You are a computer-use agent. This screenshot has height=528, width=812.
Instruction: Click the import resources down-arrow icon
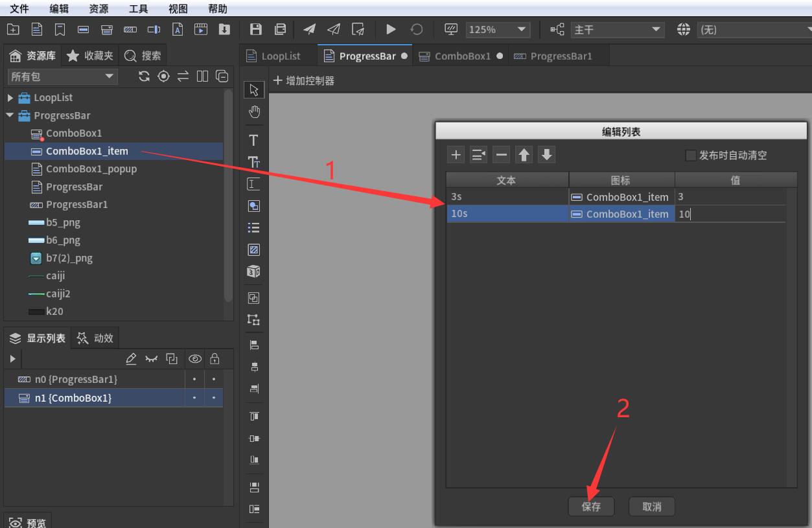click(224, 29)
